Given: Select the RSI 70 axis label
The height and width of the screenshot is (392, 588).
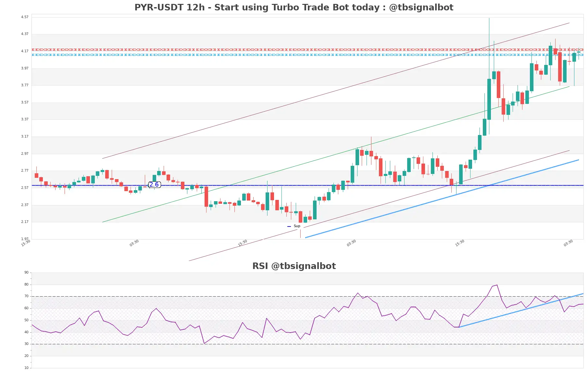Looking at the screenshot, I should click(26, 296).
